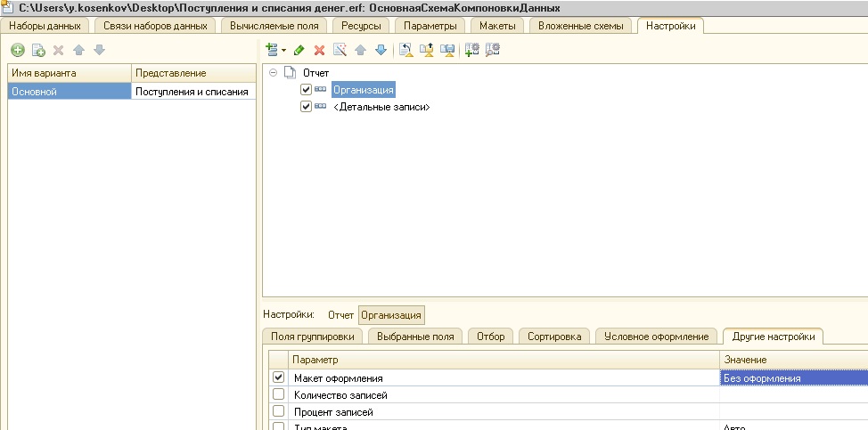868x430 pixels.
Task: Select the Настройки tab
Action: point(670,26)
